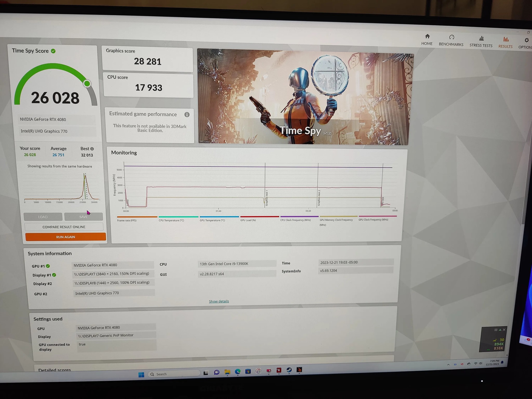Click the overlay widget's up-triangle icon

[x=500, y=330]
